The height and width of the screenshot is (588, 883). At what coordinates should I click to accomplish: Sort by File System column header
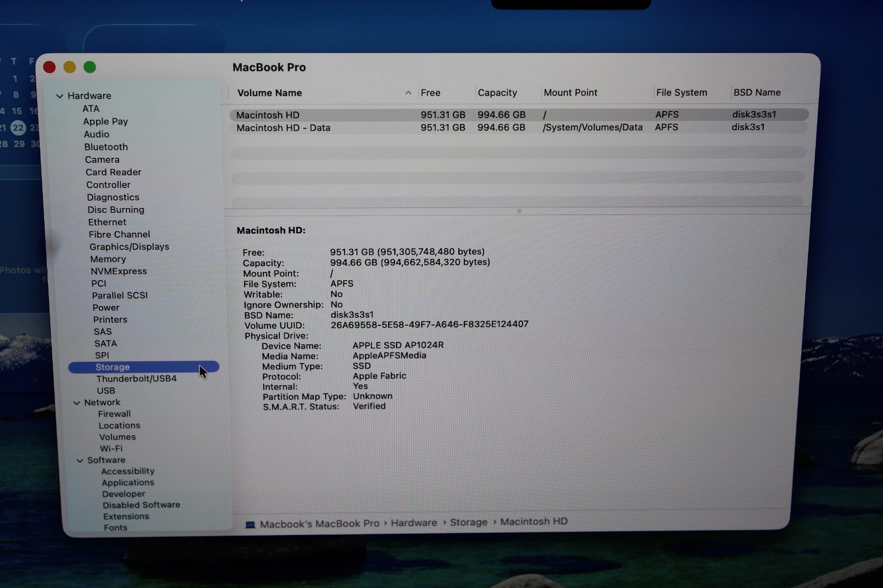pos(682,93)
